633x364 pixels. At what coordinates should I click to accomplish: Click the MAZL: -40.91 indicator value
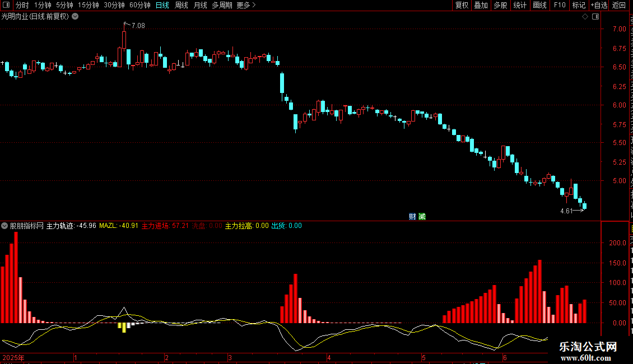coord(119,226)
